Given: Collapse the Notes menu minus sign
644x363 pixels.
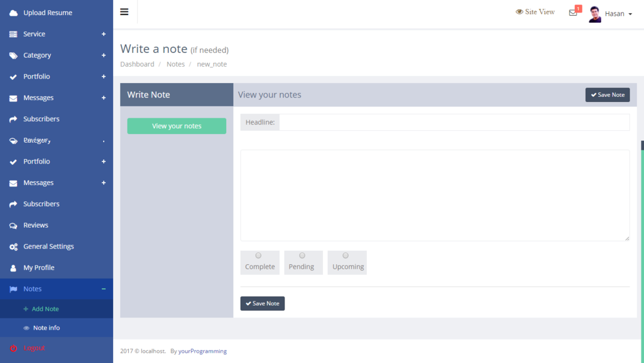Looking at the screenshot, I should pos(104,289).
